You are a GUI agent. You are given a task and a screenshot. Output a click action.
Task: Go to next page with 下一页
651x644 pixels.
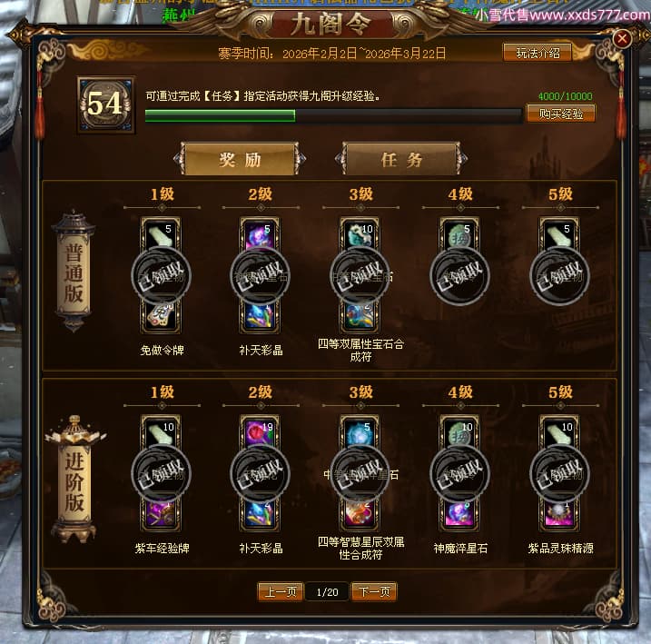374,591
